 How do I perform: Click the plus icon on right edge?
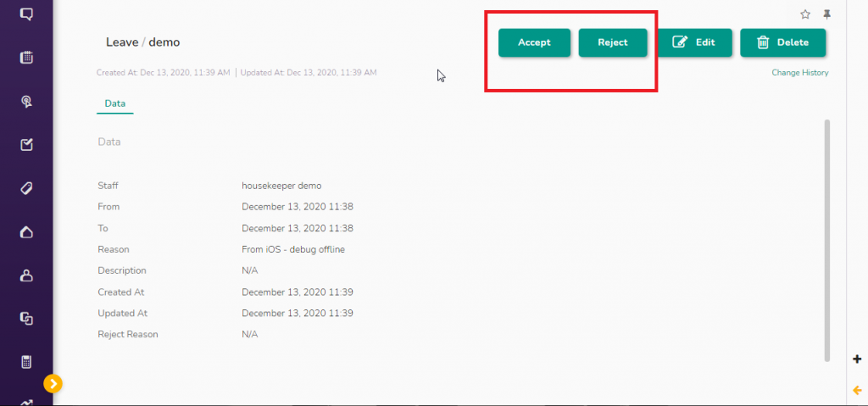coord(857,359)
